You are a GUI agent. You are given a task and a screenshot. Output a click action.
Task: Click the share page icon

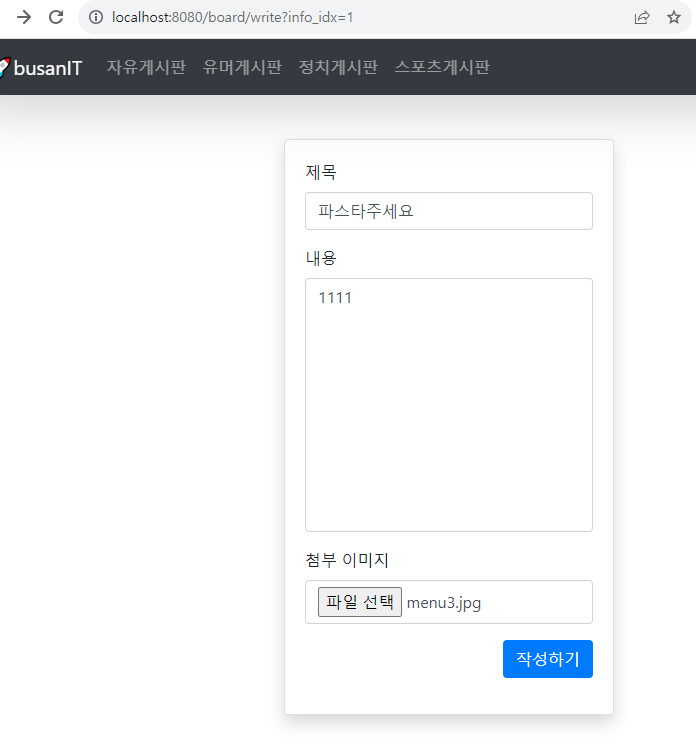tap(641, 18)
